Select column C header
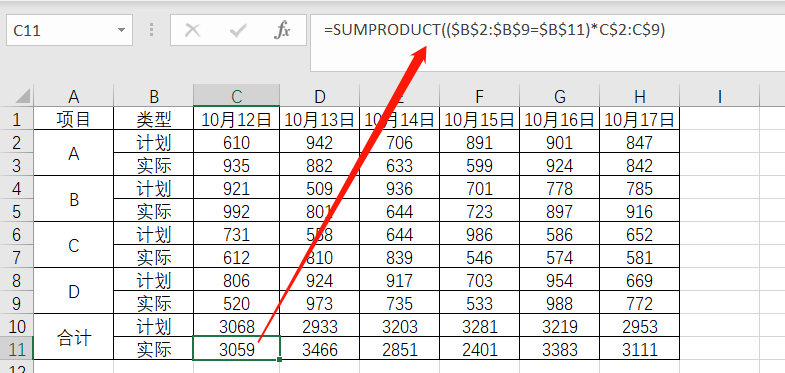Viewport: 785px width, 373px height. [236, 96]
